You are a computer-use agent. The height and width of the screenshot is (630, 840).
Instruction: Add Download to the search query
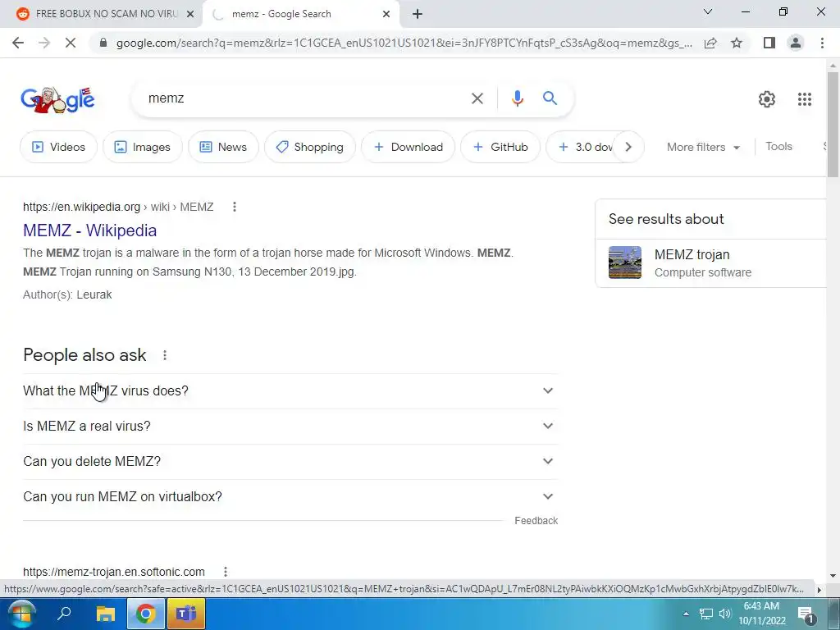click(x=409, y=147)
